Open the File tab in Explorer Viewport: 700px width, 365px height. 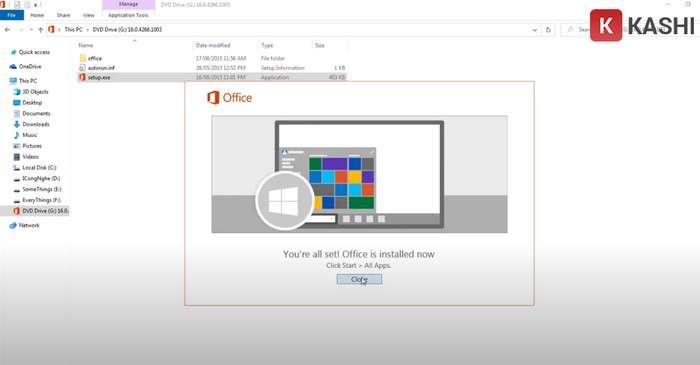coord(12,15)
